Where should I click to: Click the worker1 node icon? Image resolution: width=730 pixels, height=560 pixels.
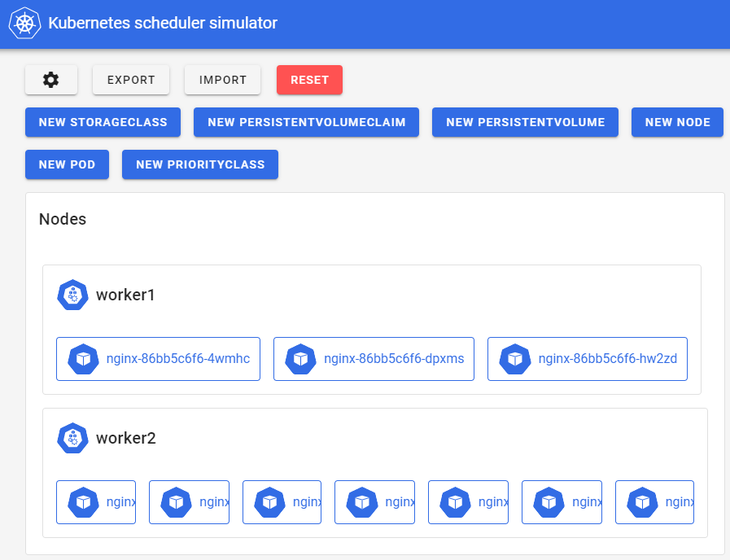[72, 295]
